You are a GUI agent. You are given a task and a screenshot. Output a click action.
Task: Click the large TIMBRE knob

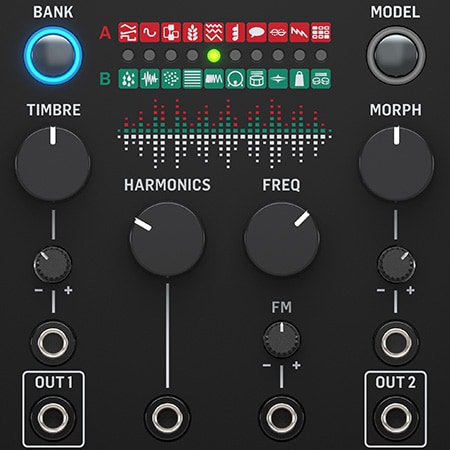53,164
